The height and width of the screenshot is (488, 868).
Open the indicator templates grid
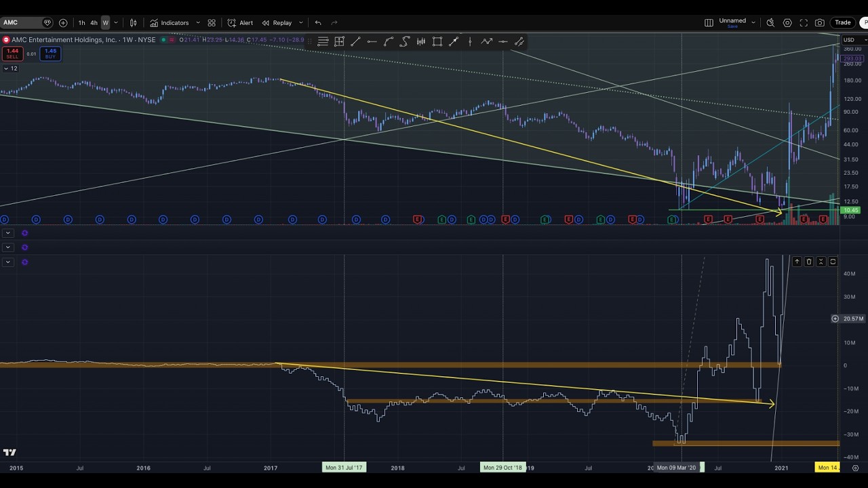click(x=212, y=22)
